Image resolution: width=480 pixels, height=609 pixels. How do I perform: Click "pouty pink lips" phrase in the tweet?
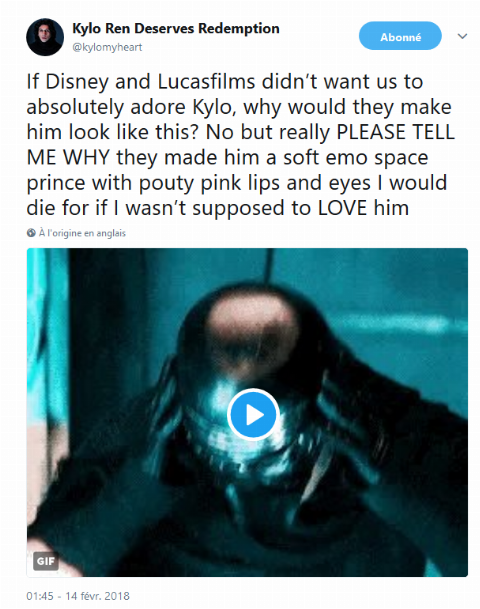[209, 184]
